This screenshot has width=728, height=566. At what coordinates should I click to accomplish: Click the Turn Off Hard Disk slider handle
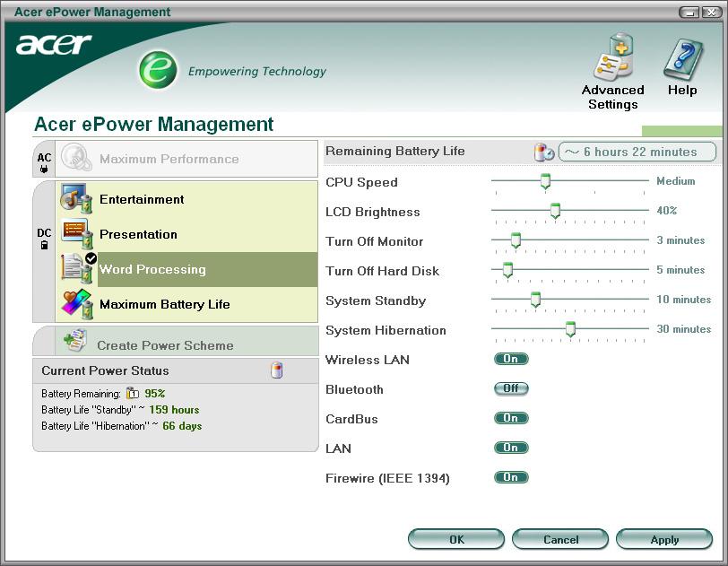tap(508, 270)
